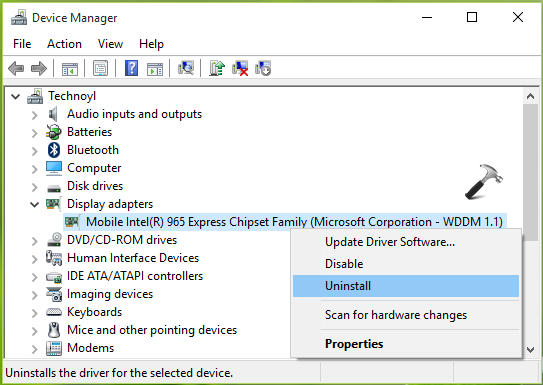Viewport: 543px width, 385px height.
Task: Collapse the Display adapters chevron
Action: pos(34,205)
